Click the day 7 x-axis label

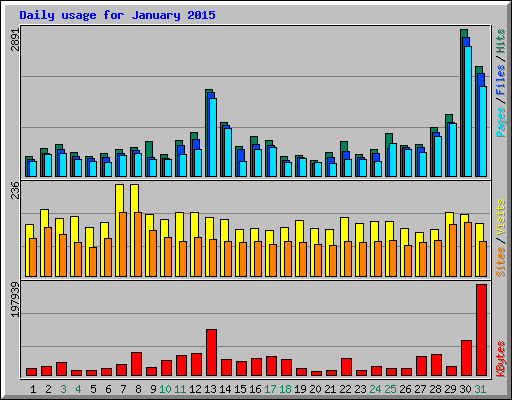click(123, 389)
